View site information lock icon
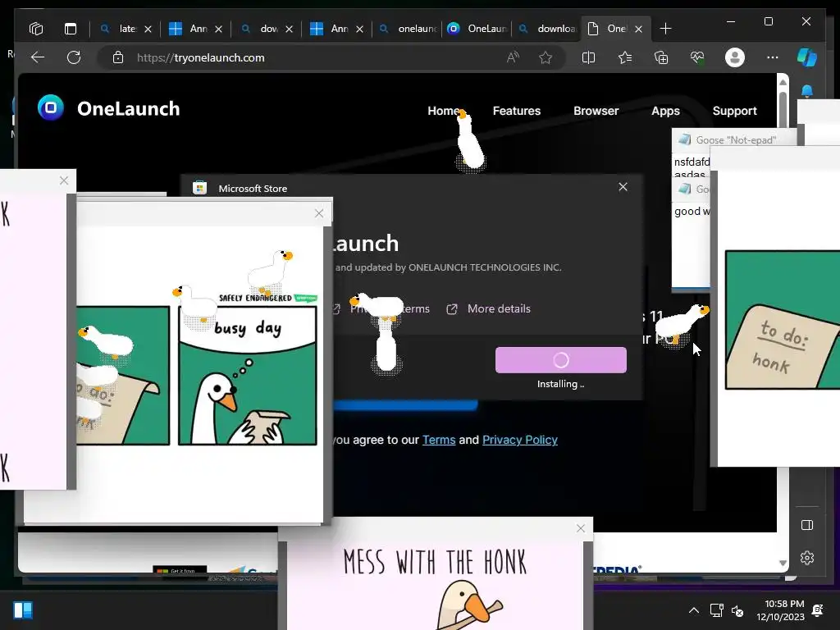The image size is (840, 630). pyautogui.click(x=118, y=57)
